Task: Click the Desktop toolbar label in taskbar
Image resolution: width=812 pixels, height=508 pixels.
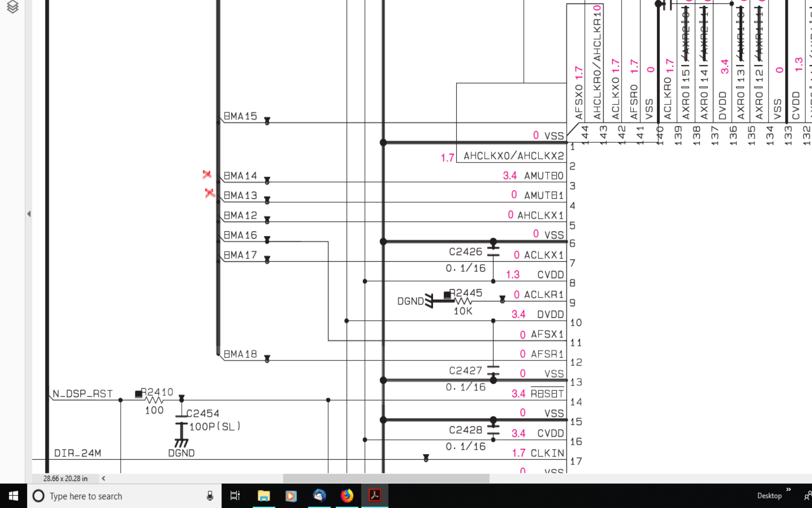Action: point(769,496)
